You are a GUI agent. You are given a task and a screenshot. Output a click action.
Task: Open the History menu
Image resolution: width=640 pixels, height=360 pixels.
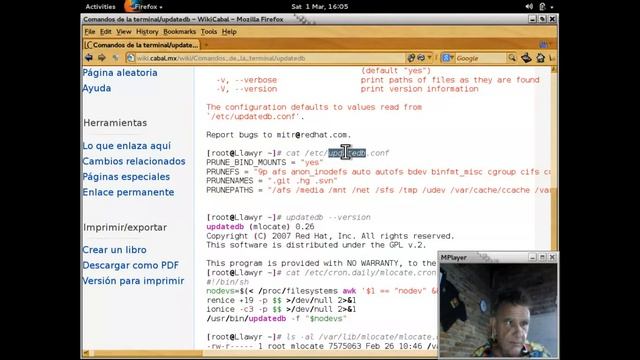click(x=147, y=31)
